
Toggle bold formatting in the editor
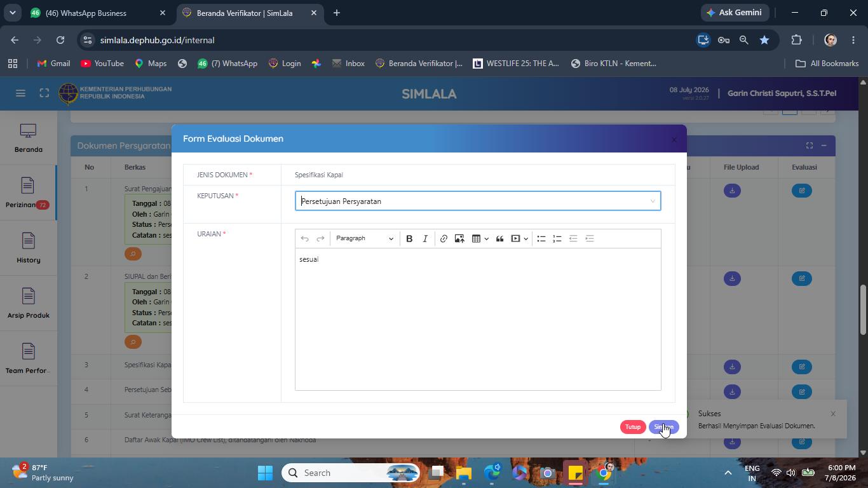click(409, 238)
